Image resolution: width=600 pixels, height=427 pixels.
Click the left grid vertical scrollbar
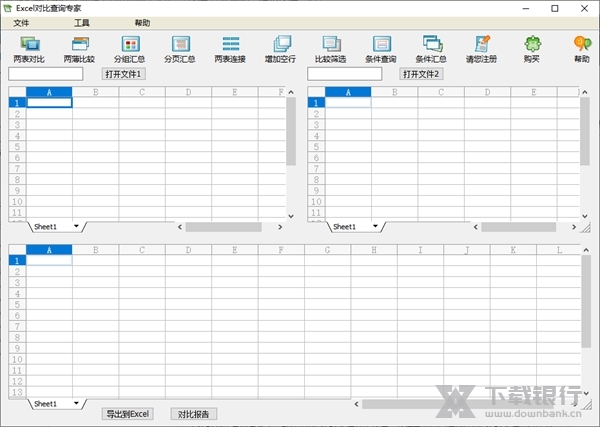click(291, 131)
